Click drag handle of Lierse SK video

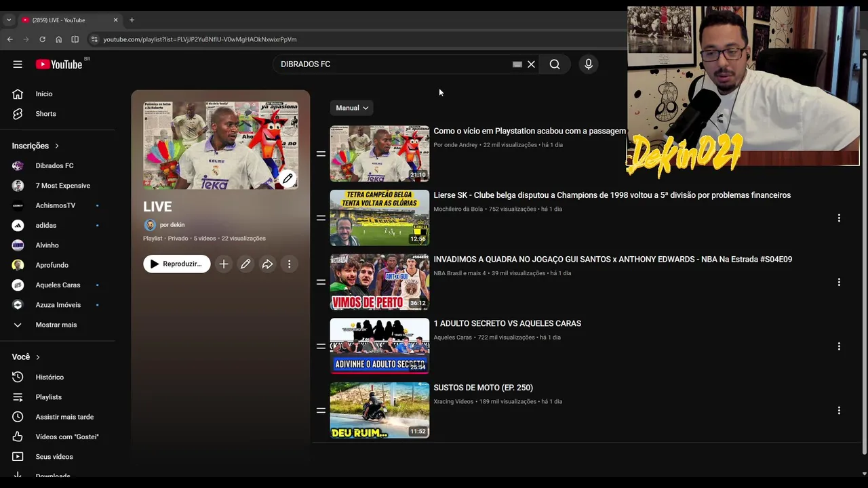321,218
